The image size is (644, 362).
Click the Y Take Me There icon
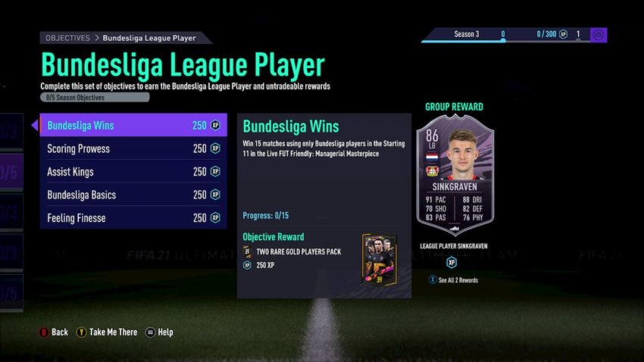click(x=81, y=332)
